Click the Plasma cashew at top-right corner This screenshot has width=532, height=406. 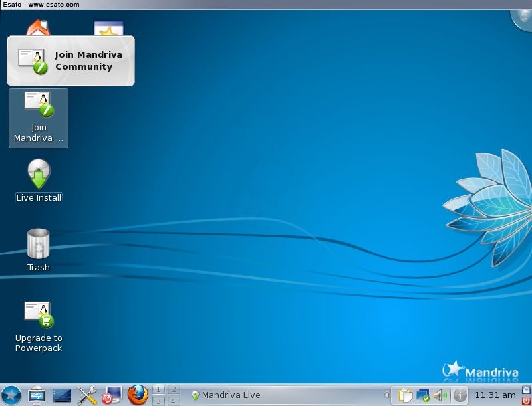pyautogui.click(x=522, y=20)
